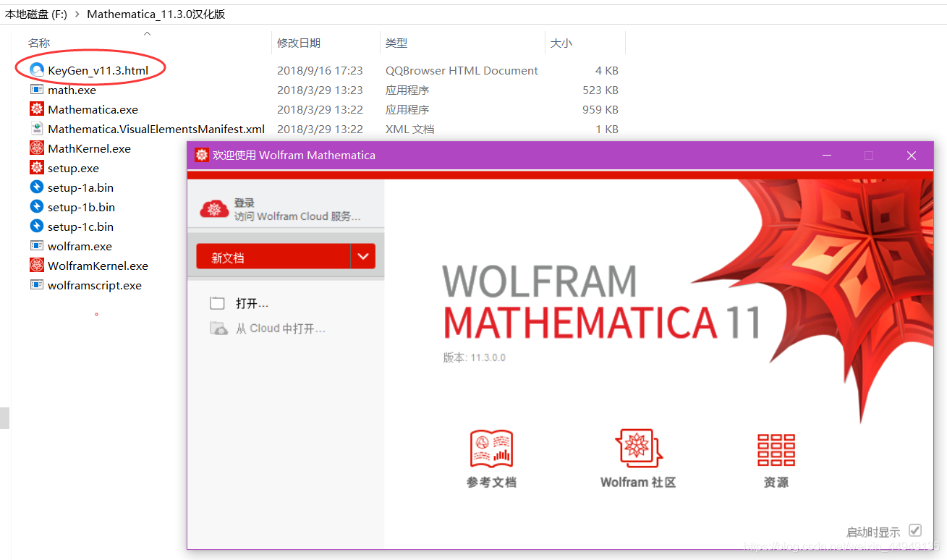This screenshot has height=560, width=947.
Task: Sort files by the 修改日期 column header
Action: point(299,43)
